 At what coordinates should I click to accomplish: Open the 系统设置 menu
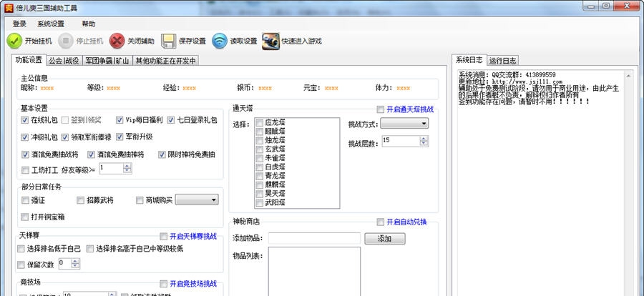51,24
